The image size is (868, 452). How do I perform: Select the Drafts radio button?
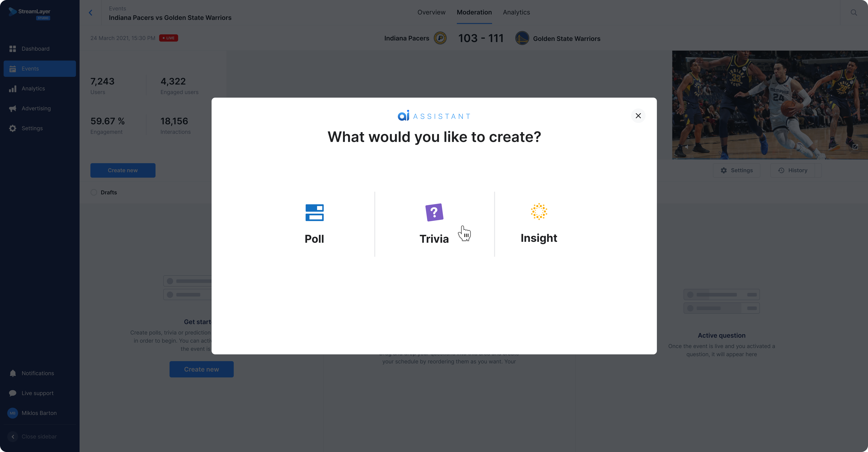tap(94, 192)
